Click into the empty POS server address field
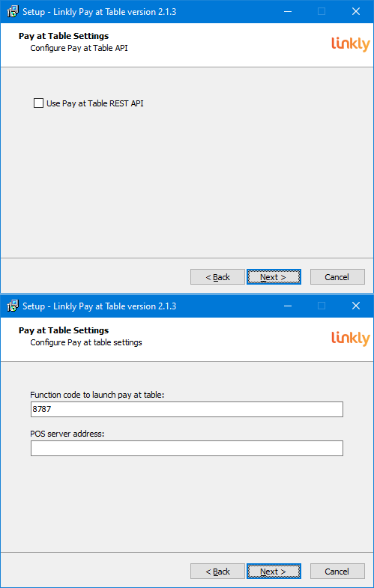This screenshot has width=374, height=588. click(187, 448)
